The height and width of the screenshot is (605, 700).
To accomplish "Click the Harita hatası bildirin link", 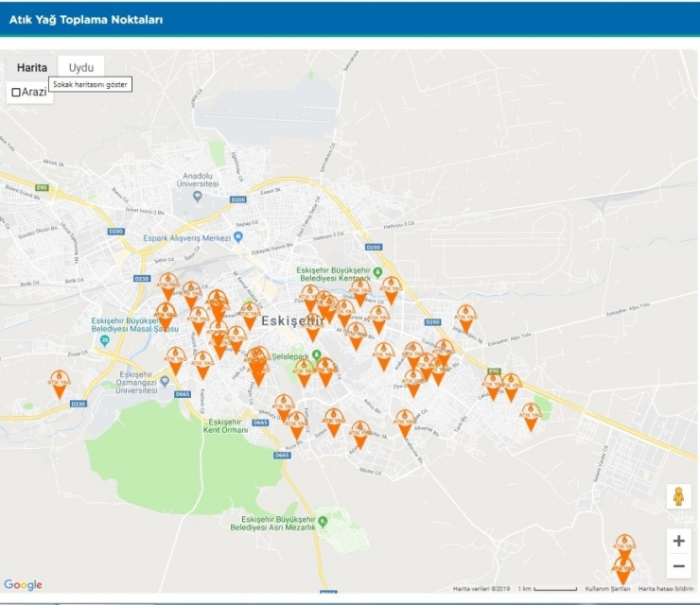I will tap(666, 589).
